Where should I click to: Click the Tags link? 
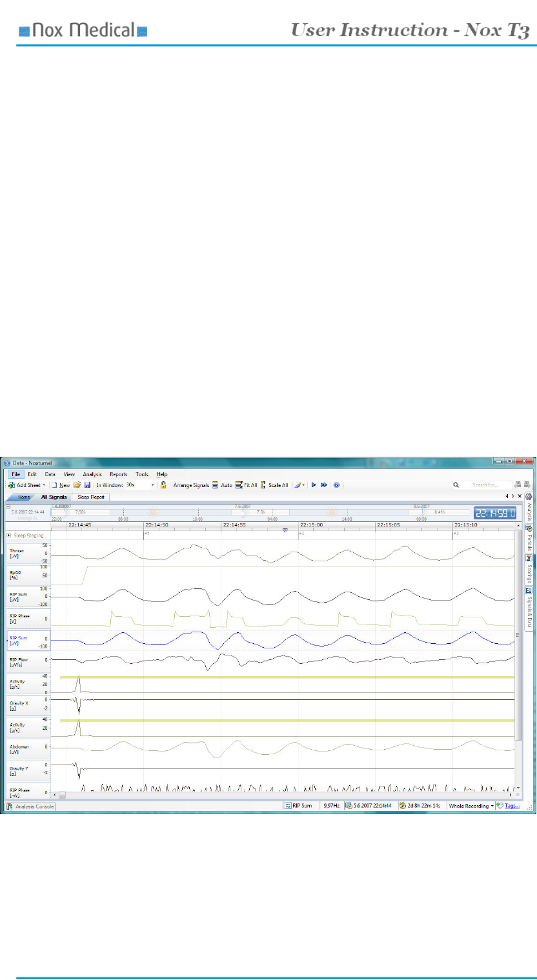[511, 806]
